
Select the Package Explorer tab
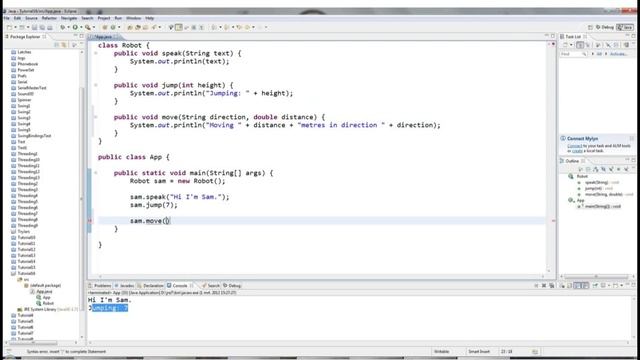25,37
